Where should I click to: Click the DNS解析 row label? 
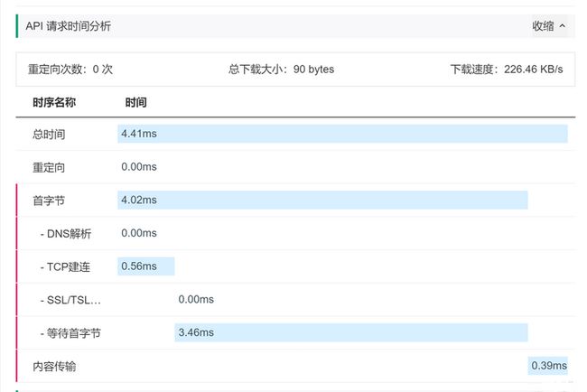[66, 234]
